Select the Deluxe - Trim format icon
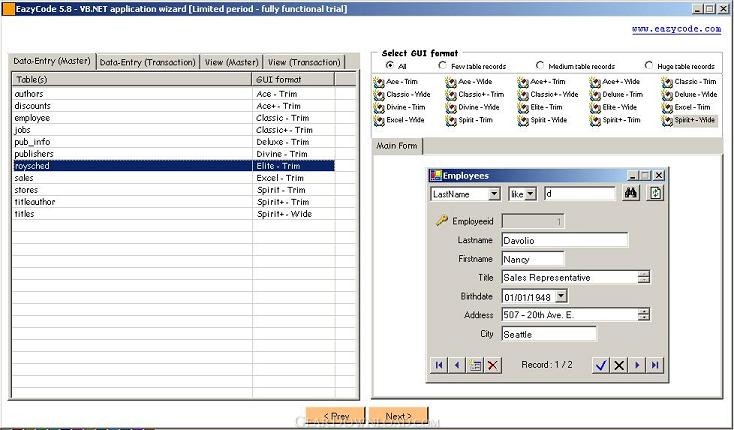Viewport: 734px width, 430px height. (595, 95)
